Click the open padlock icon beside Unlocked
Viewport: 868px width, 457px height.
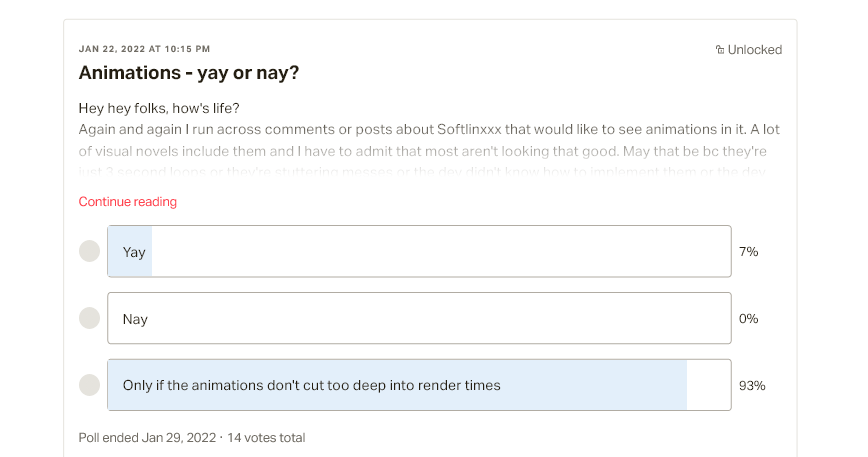(x=720, y=50)
